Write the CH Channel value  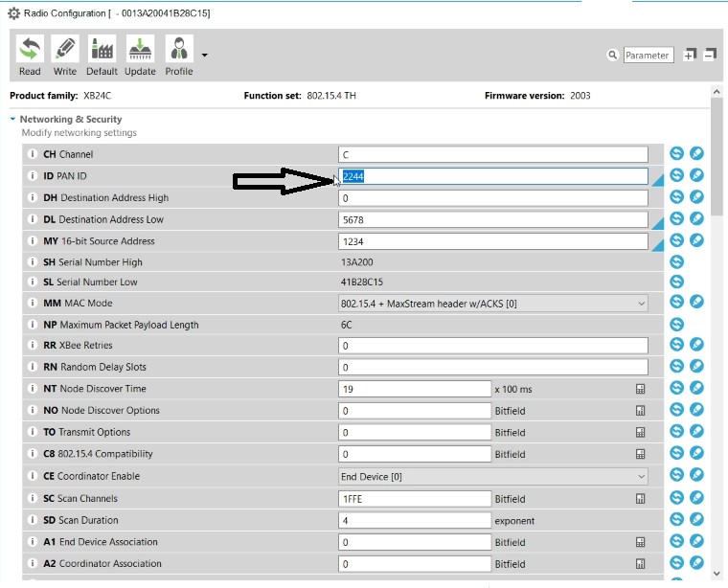[696, 153]
